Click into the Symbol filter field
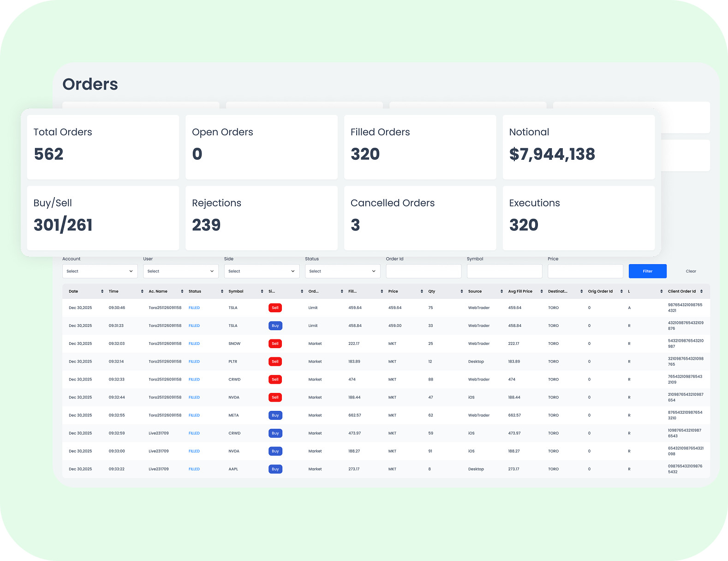 coord(504,271)
